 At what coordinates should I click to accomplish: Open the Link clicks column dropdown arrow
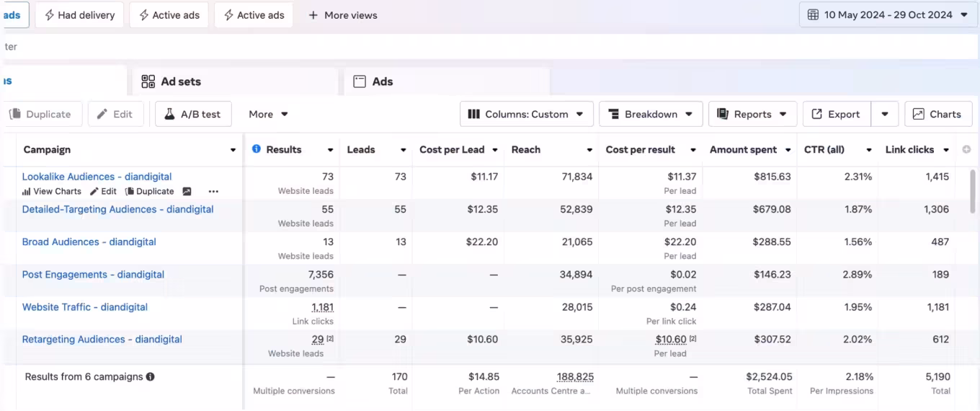tap(945, 150)
